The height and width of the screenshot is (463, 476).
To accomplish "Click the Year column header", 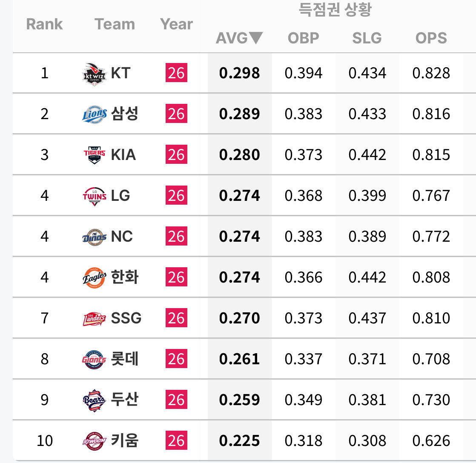I will click(x=176, y=24).
